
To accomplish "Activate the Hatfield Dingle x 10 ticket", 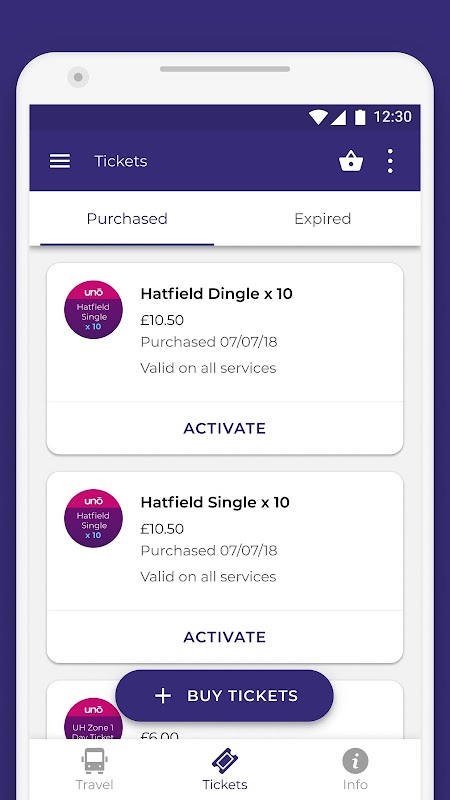I will point(224,428).
